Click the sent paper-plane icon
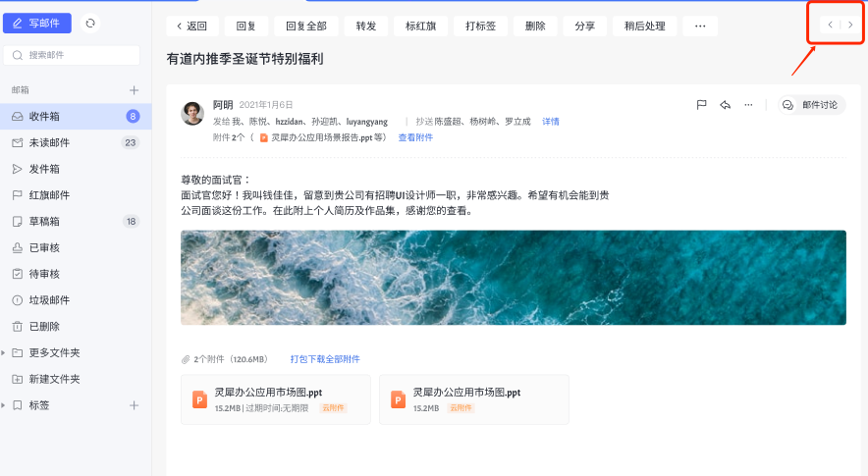The height and width of the screenshot is (476, 868). (x=18, y=169)
